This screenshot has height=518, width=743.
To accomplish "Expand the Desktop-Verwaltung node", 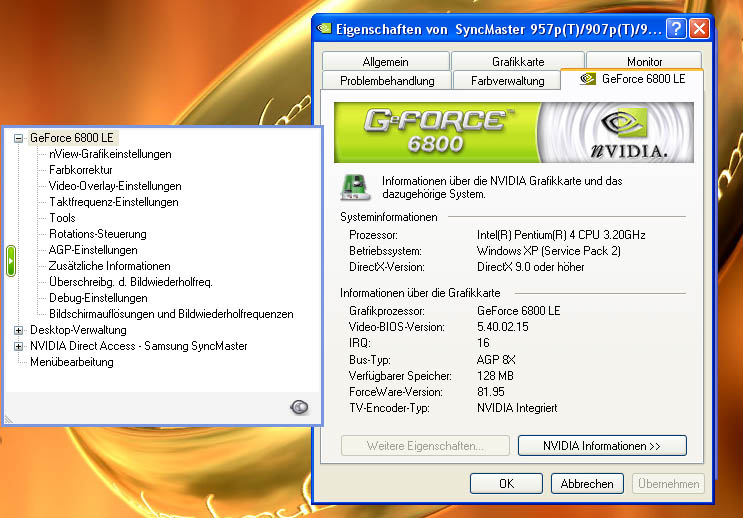I will (x=18, y=330).
